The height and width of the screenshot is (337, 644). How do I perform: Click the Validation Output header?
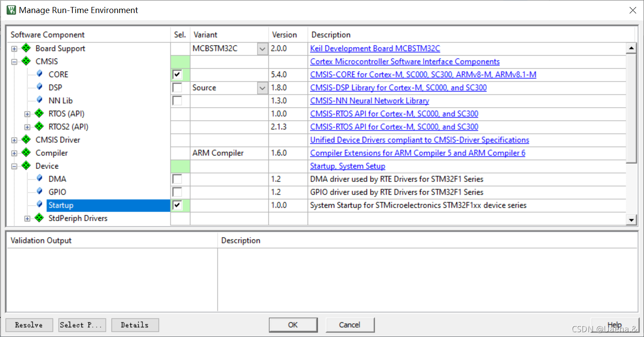(112, 240)
